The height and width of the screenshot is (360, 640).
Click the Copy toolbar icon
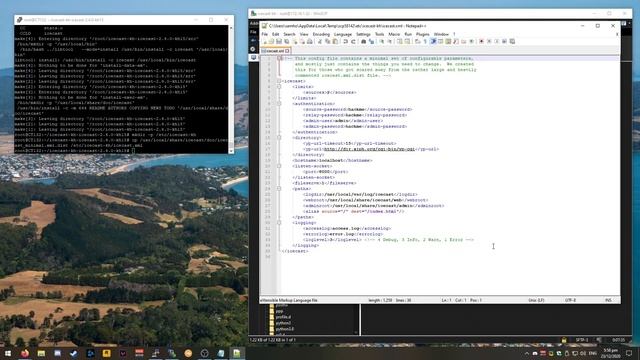327,41
